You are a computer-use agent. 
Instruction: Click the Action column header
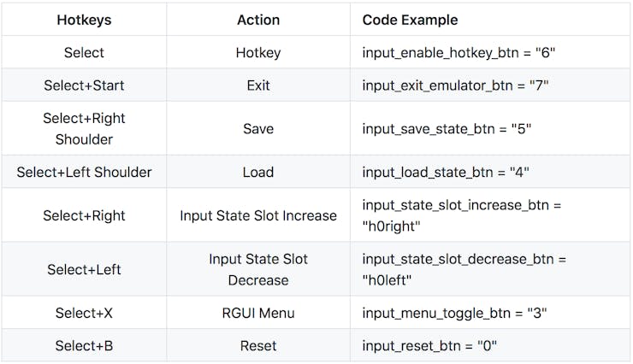tap(258, 20)
